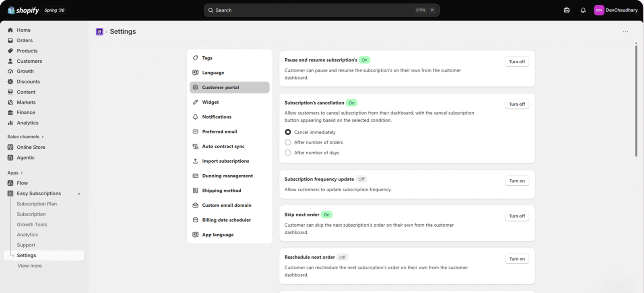The image size is (644, 293).
Task: Click the purple app icon beside Settings title
Action: [x=99, y=32]
